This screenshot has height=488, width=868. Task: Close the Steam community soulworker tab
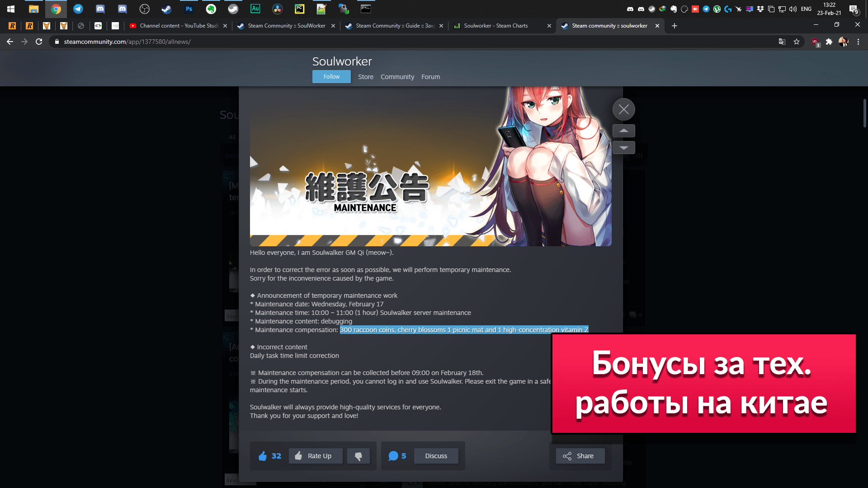tap(657, 26)
